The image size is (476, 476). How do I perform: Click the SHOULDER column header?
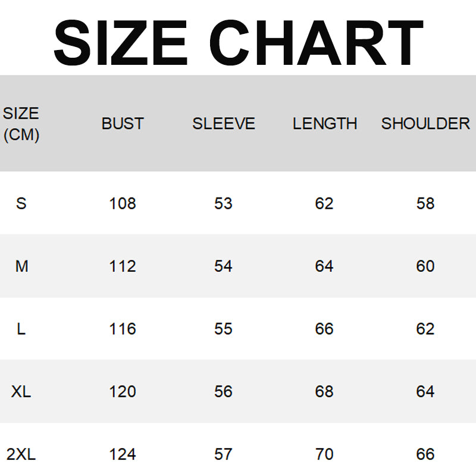click(x=425, y=124)
